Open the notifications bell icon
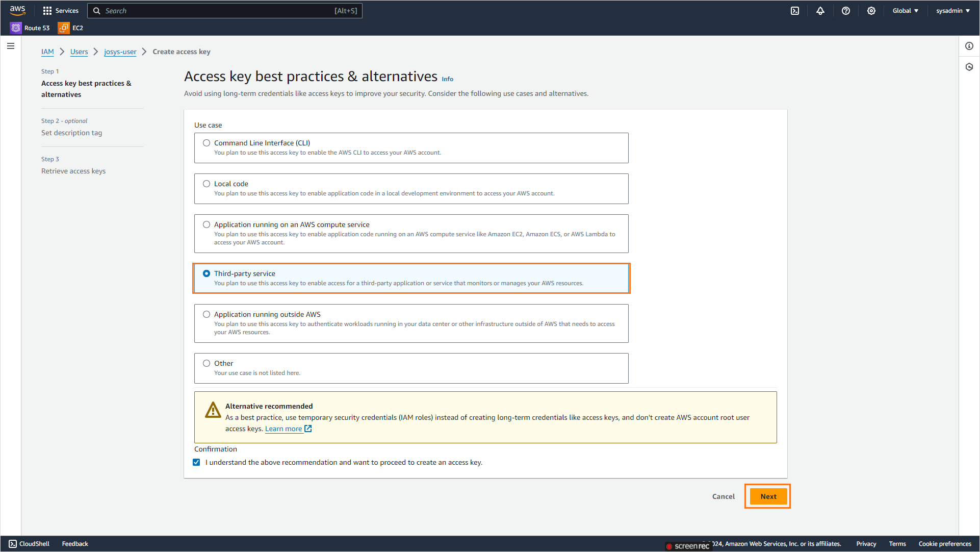The width and height of the screenshot is (980, 552). (820, 11)
